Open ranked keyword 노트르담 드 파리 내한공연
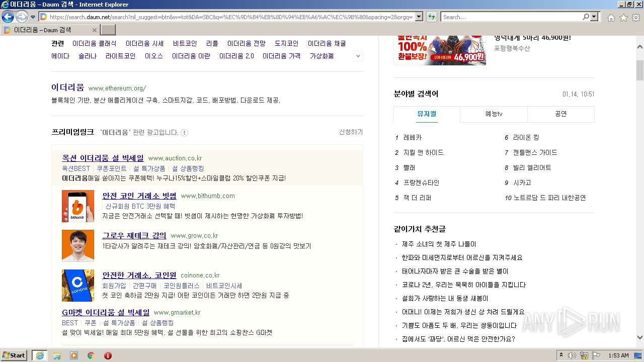The width and height of the screenshot is (644, 362). 550,198
